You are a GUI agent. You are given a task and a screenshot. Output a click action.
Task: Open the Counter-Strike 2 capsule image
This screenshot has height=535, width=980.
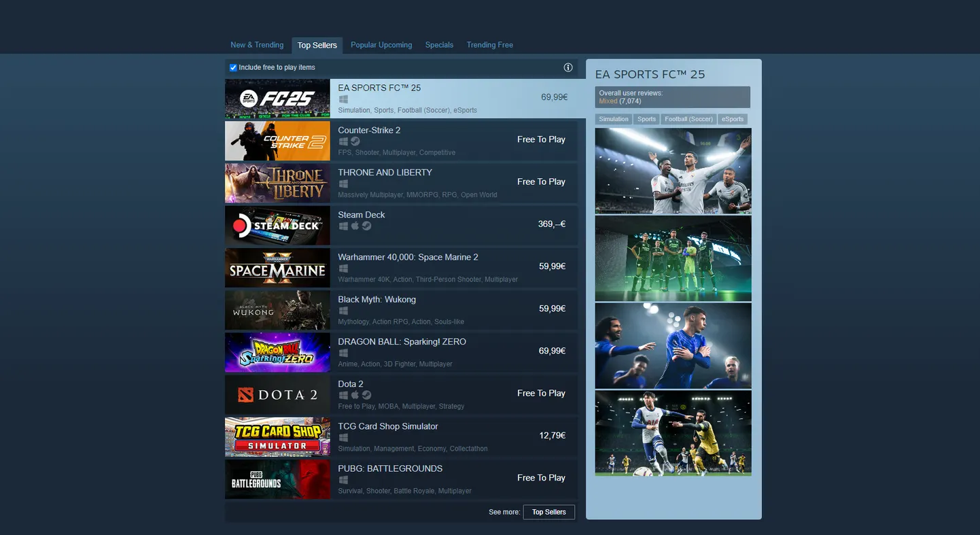(277, 141)
